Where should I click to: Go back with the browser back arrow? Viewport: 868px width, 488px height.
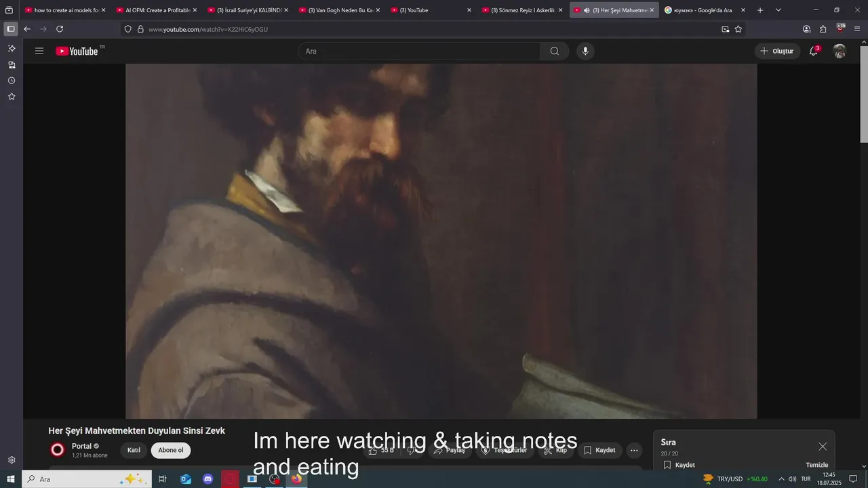(x=27, y=29)
